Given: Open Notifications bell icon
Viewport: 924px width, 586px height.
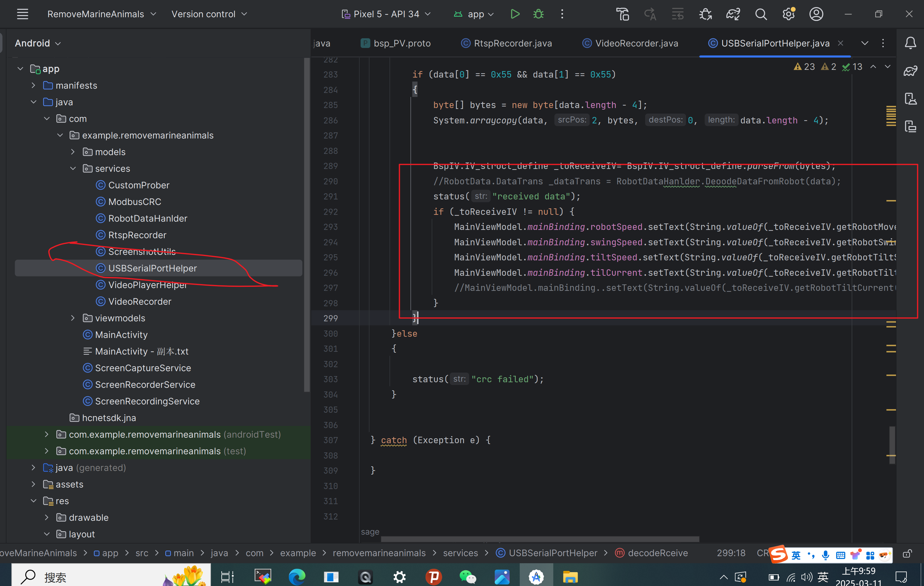Looking at the screenshot, I should click(x=910, y=43).
